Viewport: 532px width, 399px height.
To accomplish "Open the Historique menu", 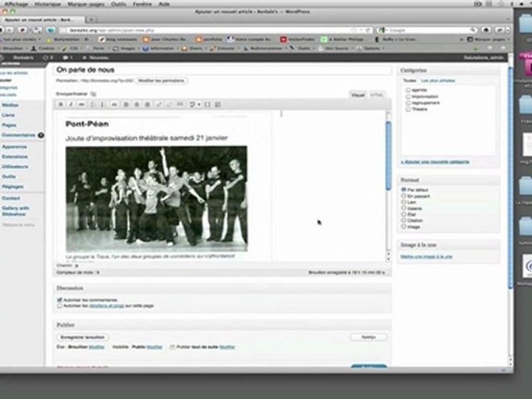I will coord(48,4).
